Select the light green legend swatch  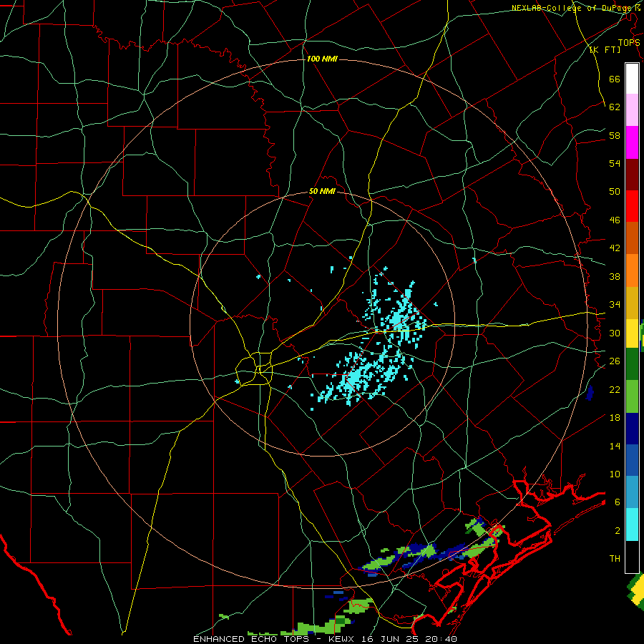coord(632,396)
